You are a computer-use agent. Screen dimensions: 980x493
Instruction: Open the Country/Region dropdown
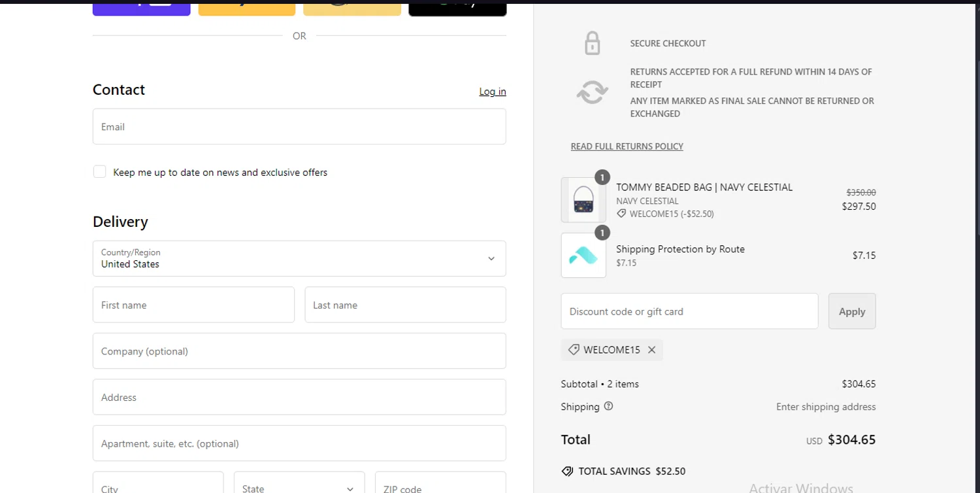(x=299, y=258)
